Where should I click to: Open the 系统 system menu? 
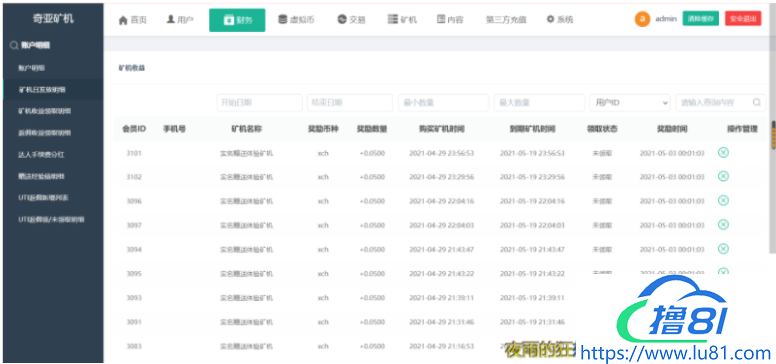(x=560, y=20)
